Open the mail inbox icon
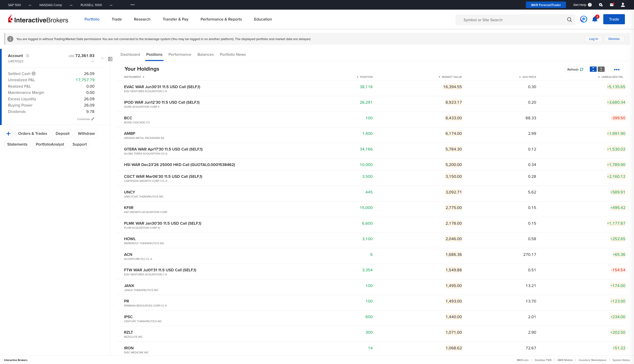 tap(612, 5)
